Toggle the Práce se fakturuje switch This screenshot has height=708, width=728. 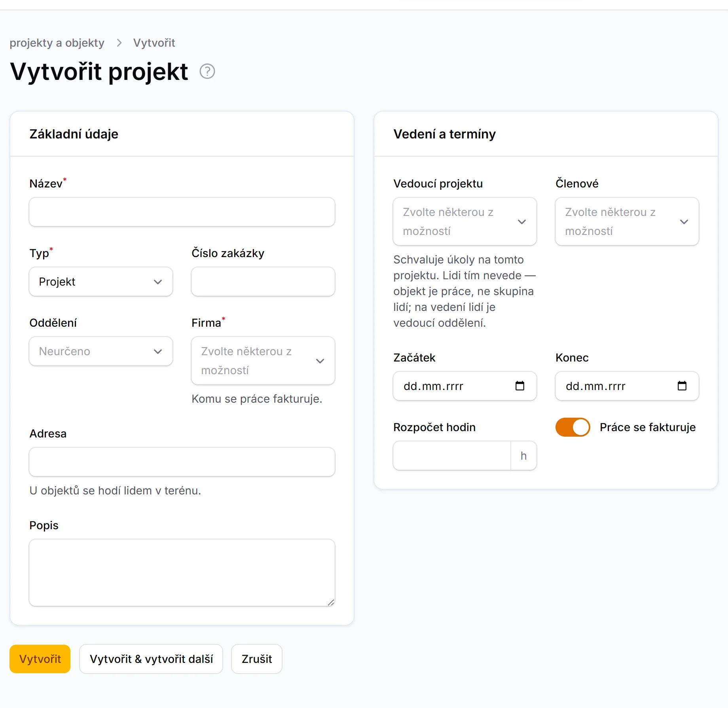point(573,427)
